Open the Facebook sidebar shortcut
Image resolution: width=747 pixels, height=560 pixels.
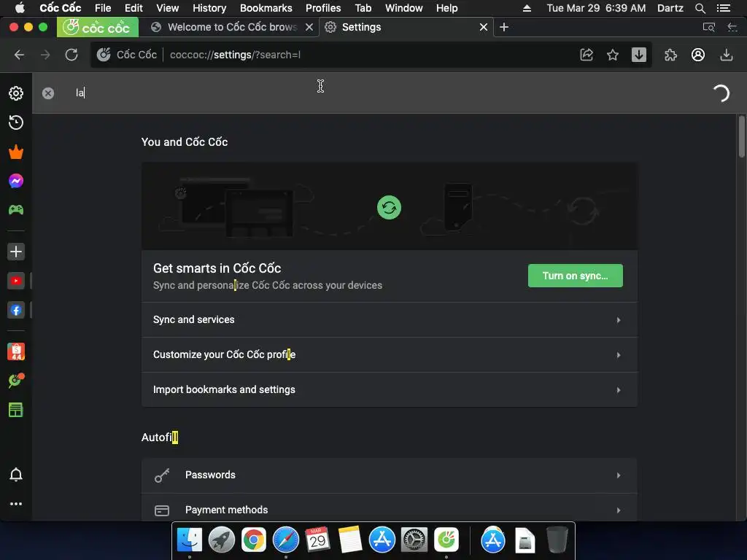tap(16, 311)
